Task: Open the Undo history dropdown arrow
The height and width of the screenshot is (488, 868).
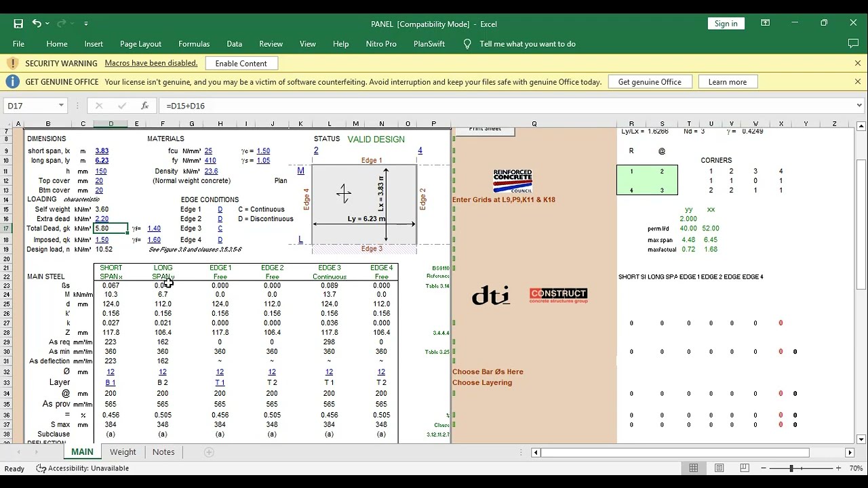Action: pyautogui.click(x=47, y=24)
